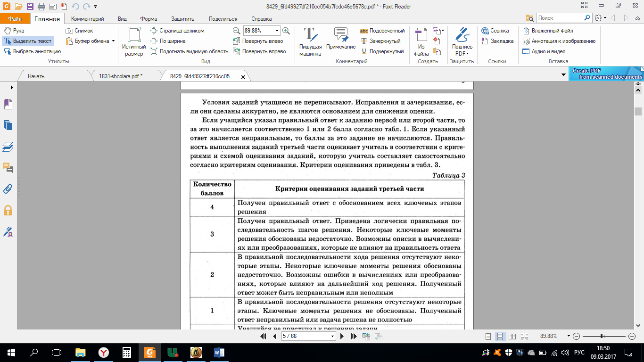Set view to Истинный размер

(134, 42)
